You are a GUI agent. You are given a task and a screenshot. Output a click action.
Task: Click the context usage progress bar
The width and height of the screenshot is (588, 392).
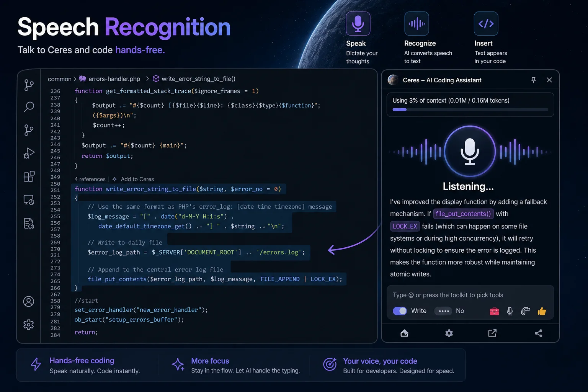(470, 109)
